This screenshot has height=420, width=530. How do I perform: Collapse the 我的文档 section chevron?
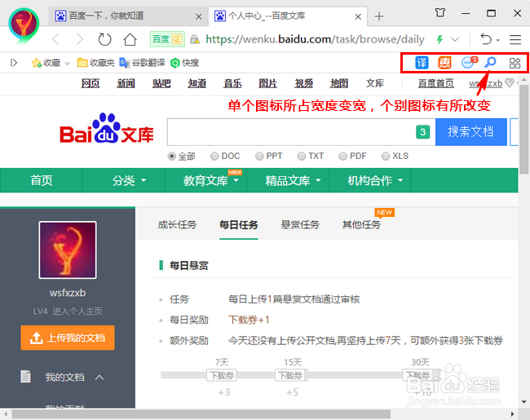(99, 377)
